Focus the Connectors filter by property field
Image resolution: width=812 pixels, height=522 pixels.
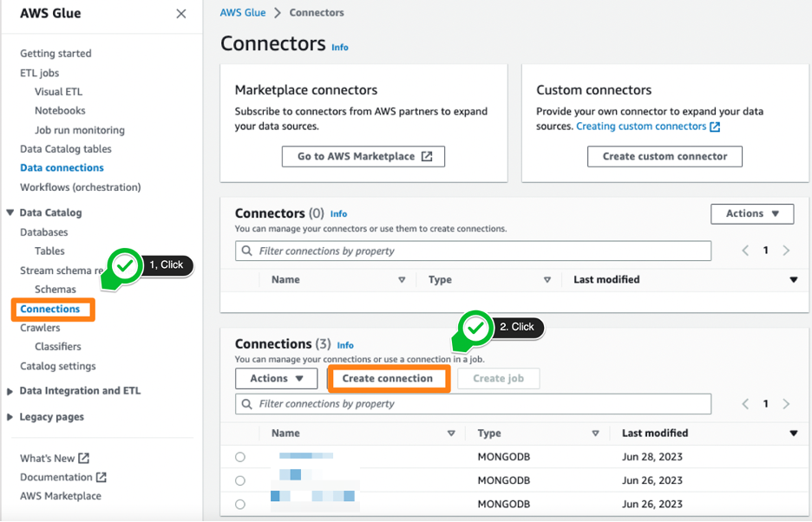point(474,251)
